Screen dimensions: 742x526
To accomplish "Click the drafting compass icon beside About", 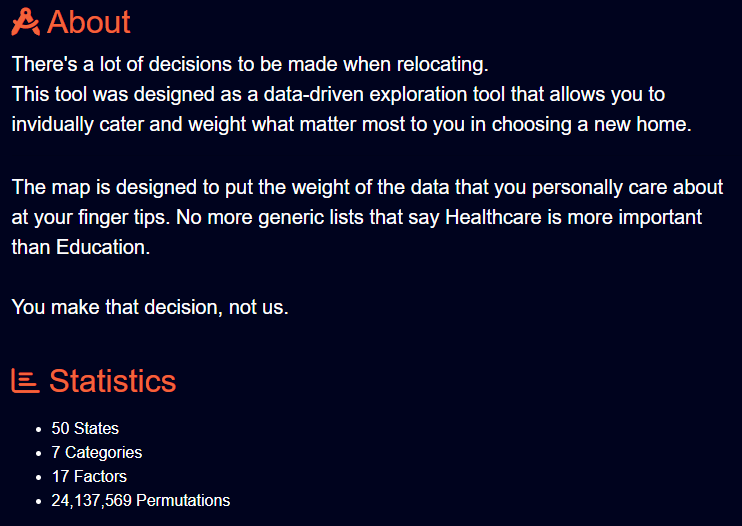I will (x=26, y=21).
